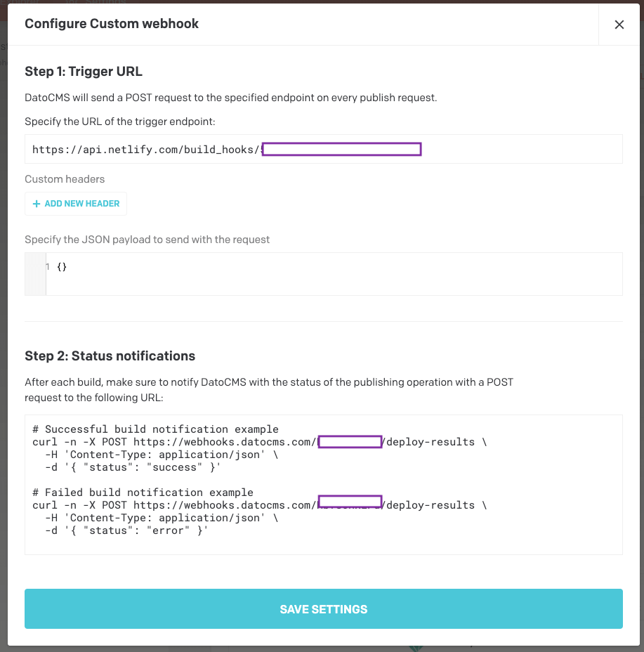Click the Custom headers label

[65, 179]
